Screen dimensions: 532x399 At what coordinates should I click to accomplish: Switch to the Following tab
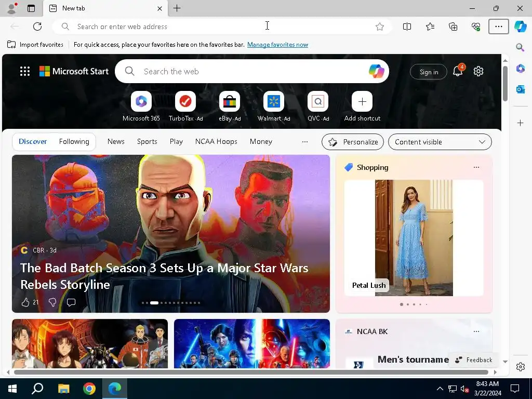(x=74, y=141)
